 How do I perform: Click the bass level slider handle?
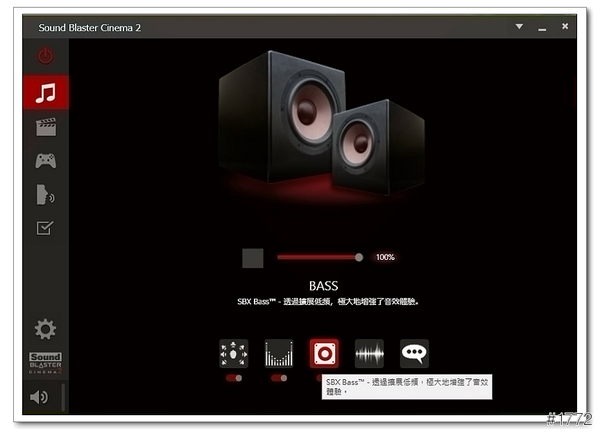coord(359,257)
